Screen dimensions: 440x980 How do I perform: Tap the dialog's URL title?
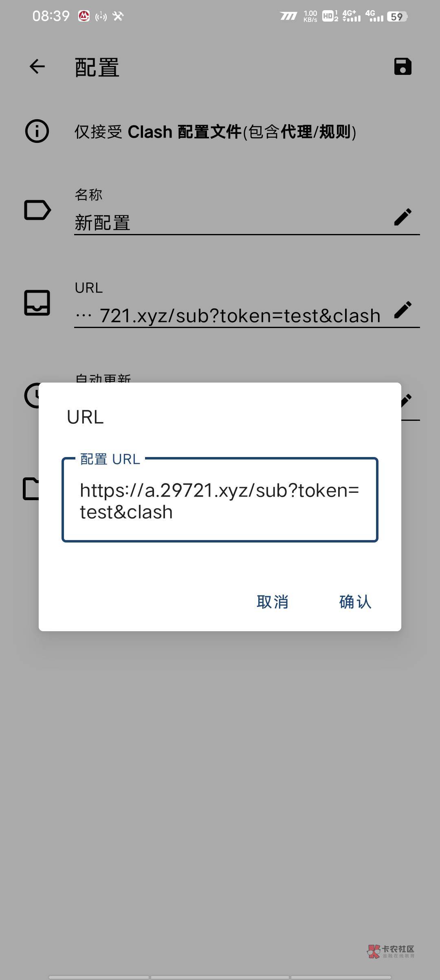click(x=85, y=417)
